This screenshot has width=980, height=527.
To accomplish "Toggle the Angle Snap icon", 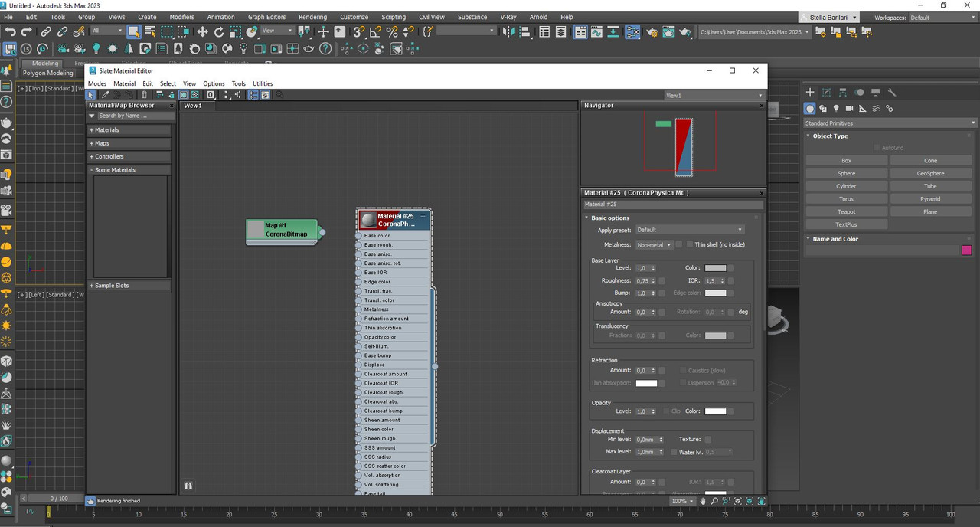I will tap(375, 31).
